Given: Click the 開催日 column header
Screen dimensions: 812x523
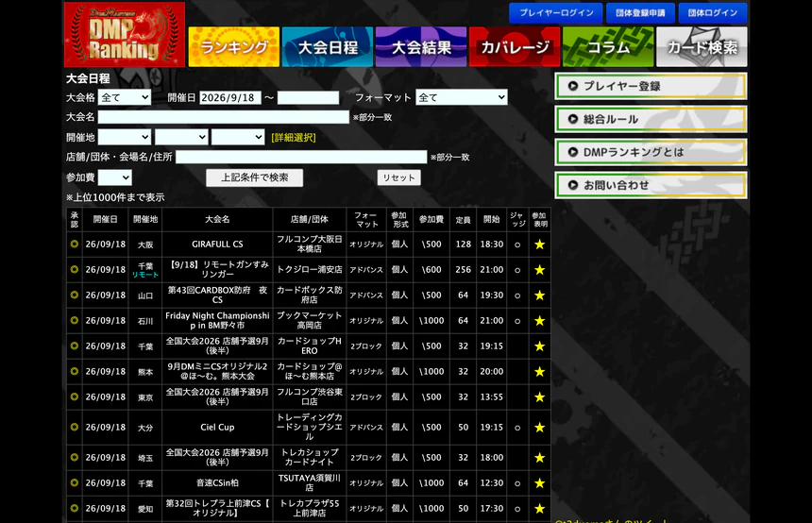Looking at the screenshot, I should (x=105, y=219).
